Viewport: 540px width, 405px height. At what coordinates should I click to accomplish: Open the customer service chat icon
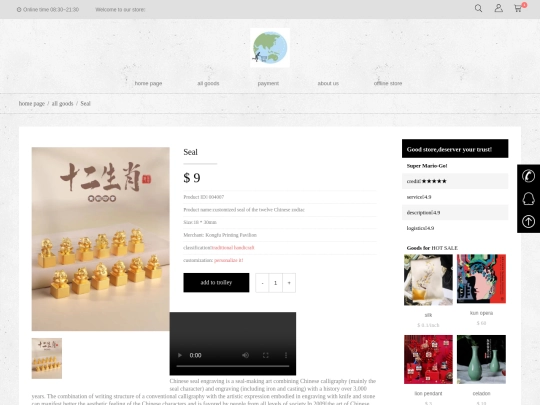528,199
